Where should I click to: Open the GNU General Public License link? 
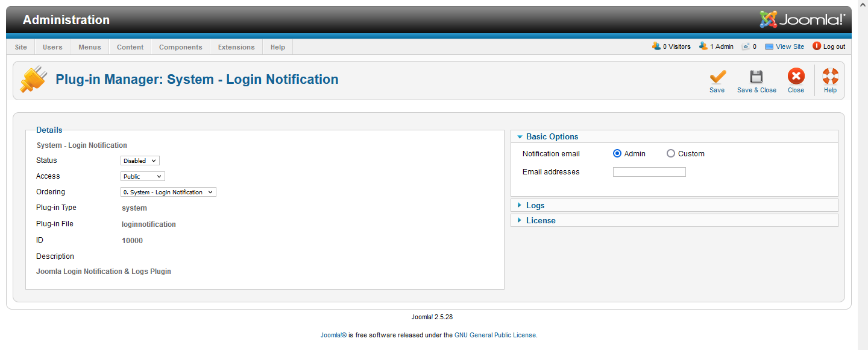[x=495, y=335]
